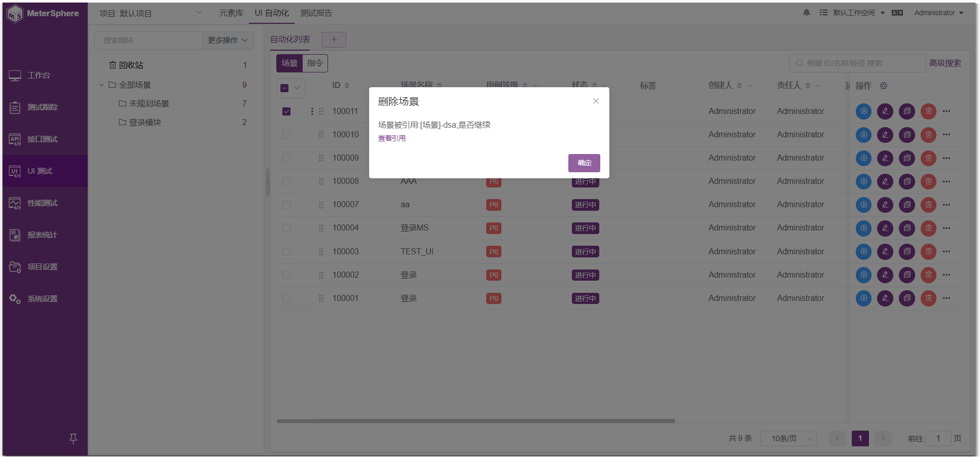The width and height of the screenshot is (980, 460).
Task: Open more actions for scenario 100001
Action: 947,298
